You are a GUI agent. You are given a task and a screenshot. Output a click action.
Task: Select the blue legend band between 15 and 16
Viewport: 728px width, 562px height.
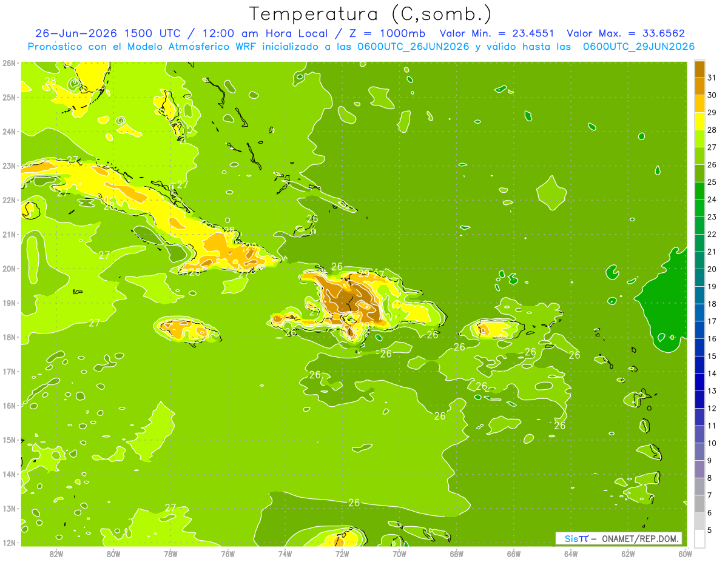(699, 347)
